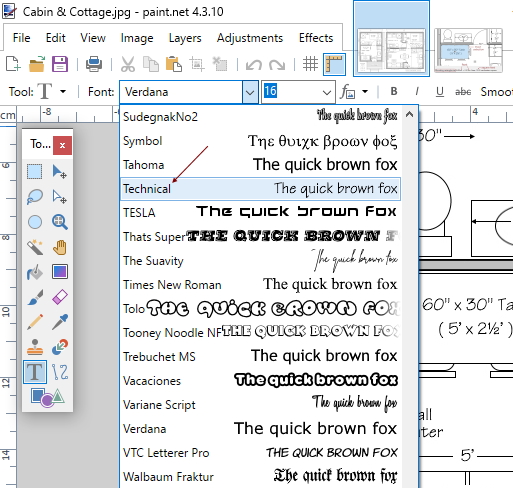Select the Paintbrush tool
Image resolution: width=513 pixels, height=488 pixels.
tap(35, 297)
